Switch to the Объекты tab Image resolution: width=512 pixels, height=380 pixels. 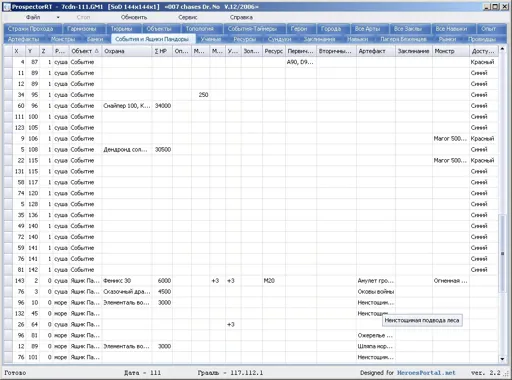coord(161,29)
